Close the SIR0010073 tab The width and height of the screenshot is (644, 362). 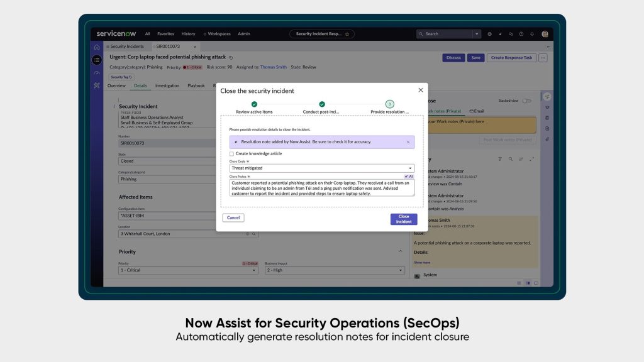coord(195,47)
